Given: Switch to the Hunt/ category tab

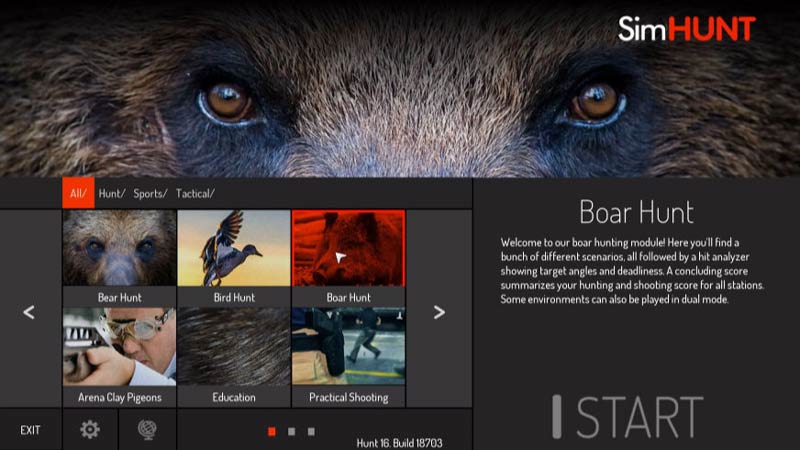Looking at the screenshot, I should tap(112, 193).
